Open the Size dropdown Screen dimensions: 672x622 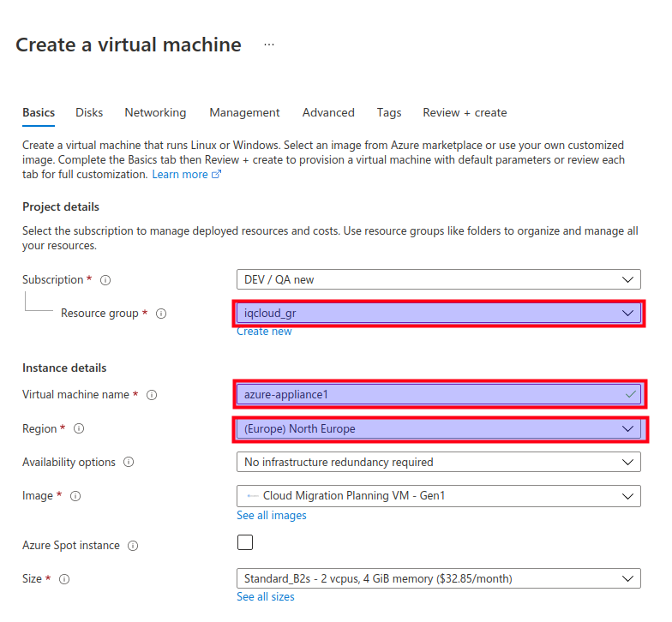point(439,579)
